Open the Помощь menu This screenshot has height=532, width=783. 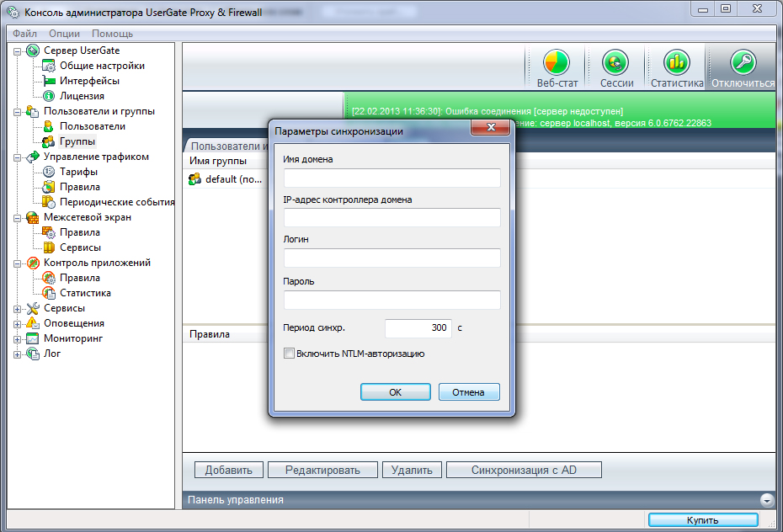coord(112,34)
